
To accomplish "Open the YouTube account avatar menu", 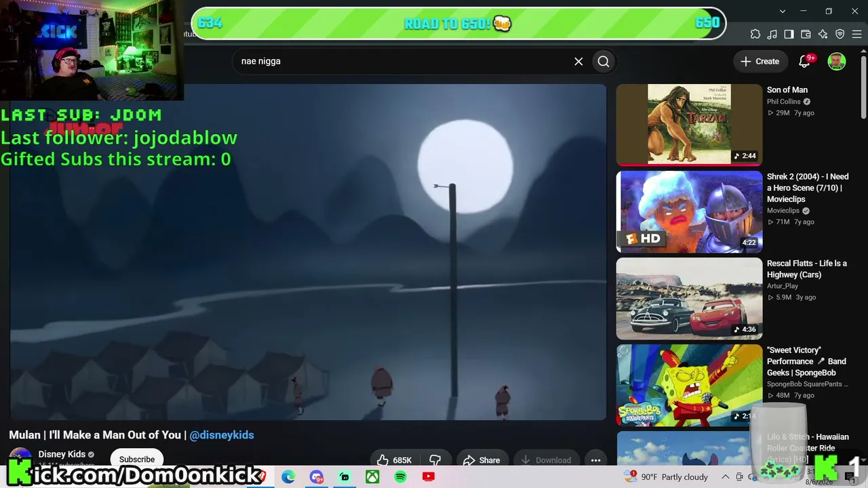I will [837, 62].
